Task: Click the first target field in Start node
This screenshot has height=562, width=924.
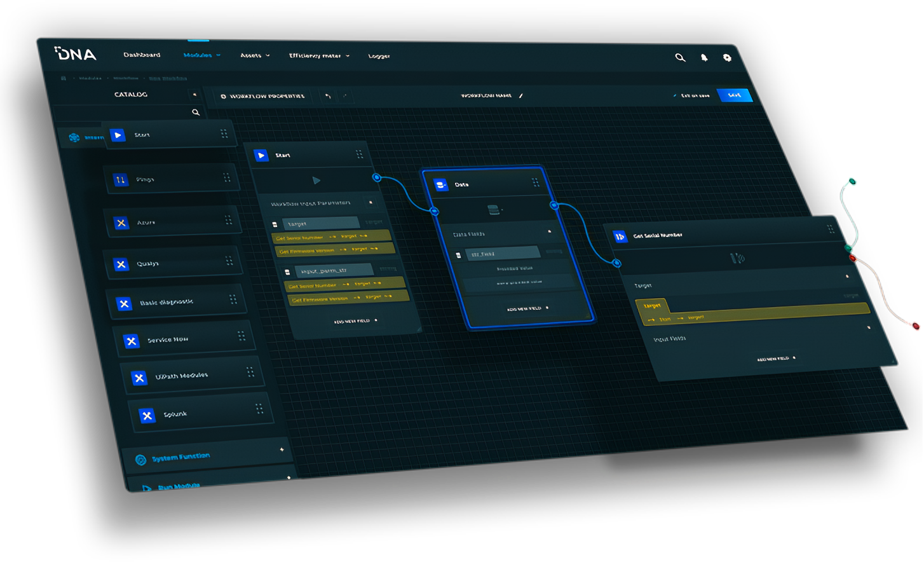Action: tap(321, 223)
